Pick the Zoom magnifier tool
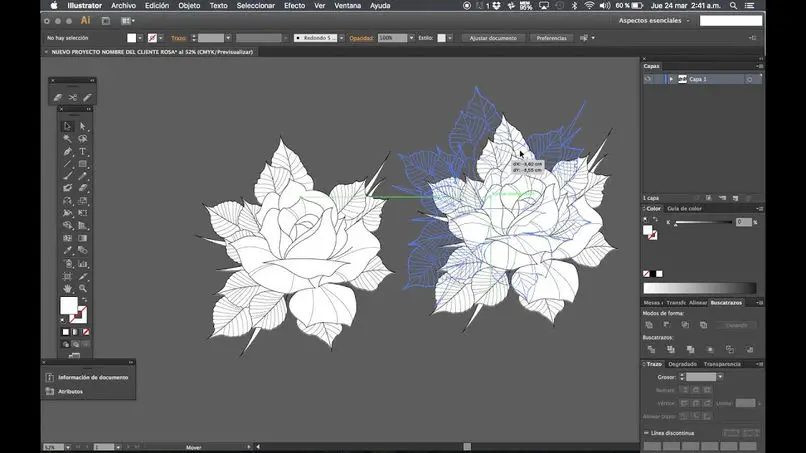 click(x=83, y=287)
